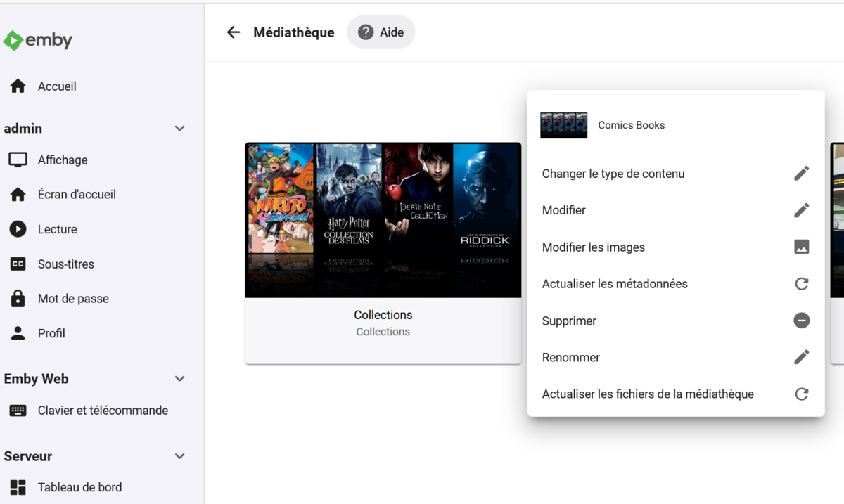This screenshot has height=504, width=844.
Task: Click the Collections library card image
Action: 383,220
